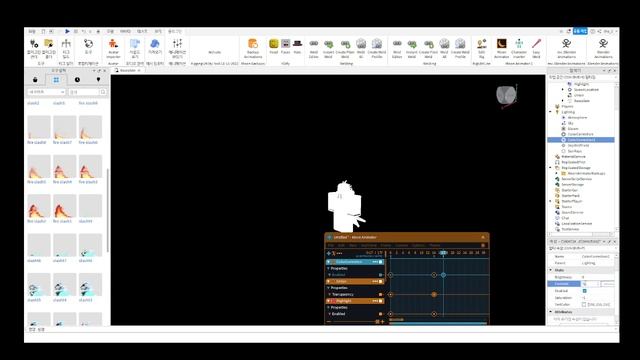Click the TintColor color swatch
This screenshot has height=360, width=640.
(x=584, y=304)
